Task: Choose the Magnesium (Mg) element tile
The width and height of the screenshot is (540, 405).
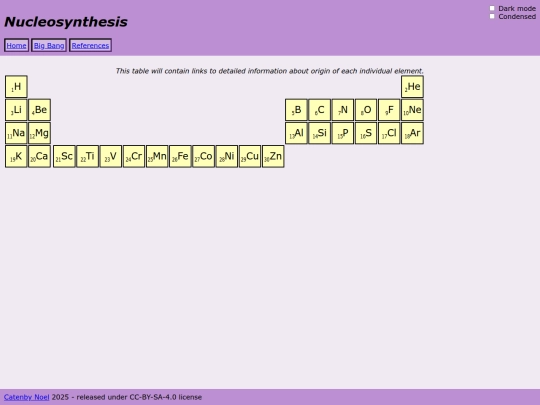Action: [40, 133]
